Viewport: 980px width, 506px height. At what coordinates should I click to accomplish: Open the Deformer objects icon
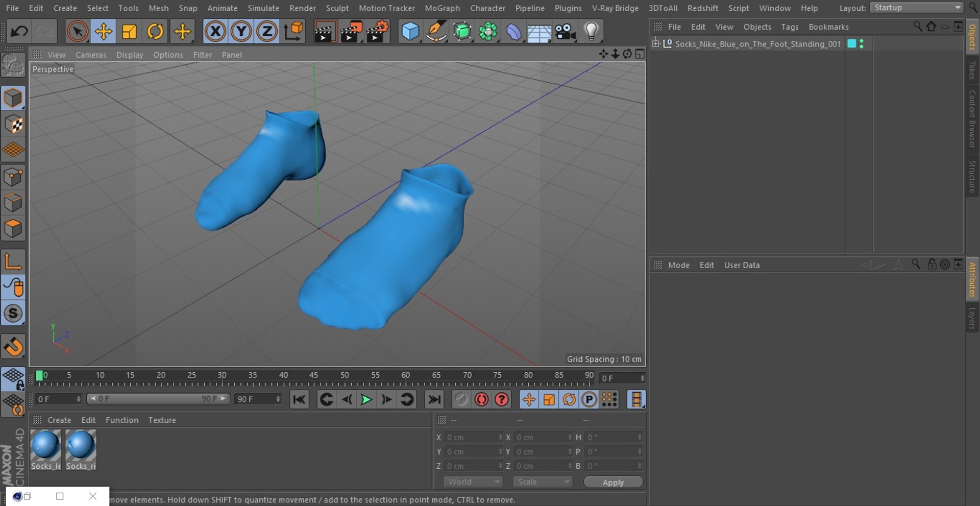(x=514, y=32)
